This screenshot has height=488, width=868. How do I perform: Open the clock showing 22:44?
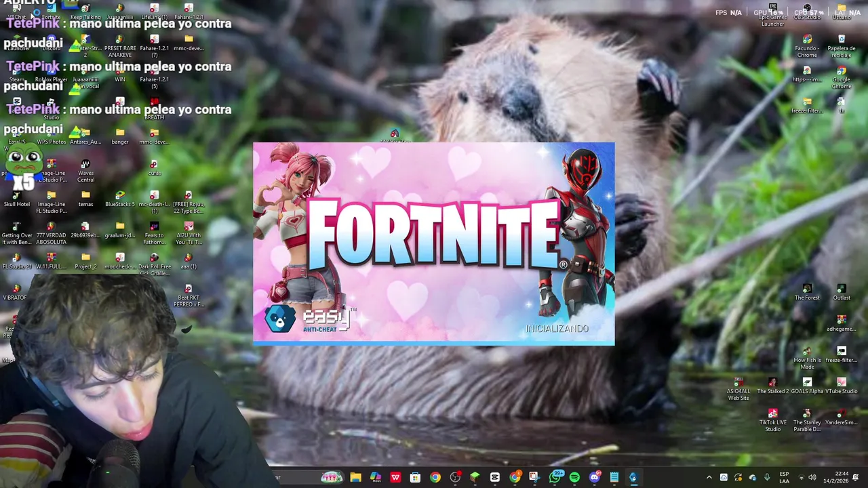(x=836, y=477)
